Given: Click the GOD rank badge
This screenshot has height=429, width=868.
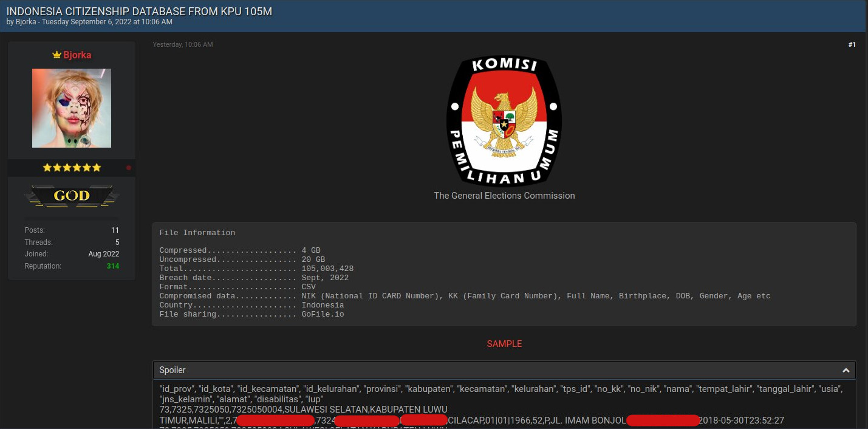Looking at the screenshot, I should pyautogui.click(x=72, y=196).
